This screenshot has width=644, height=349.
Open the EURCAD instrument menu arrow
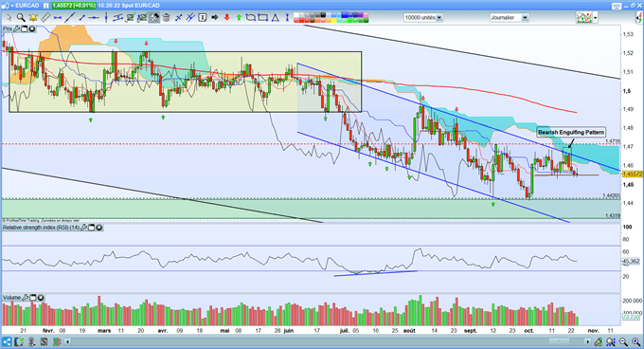click(x=12, y=6)
